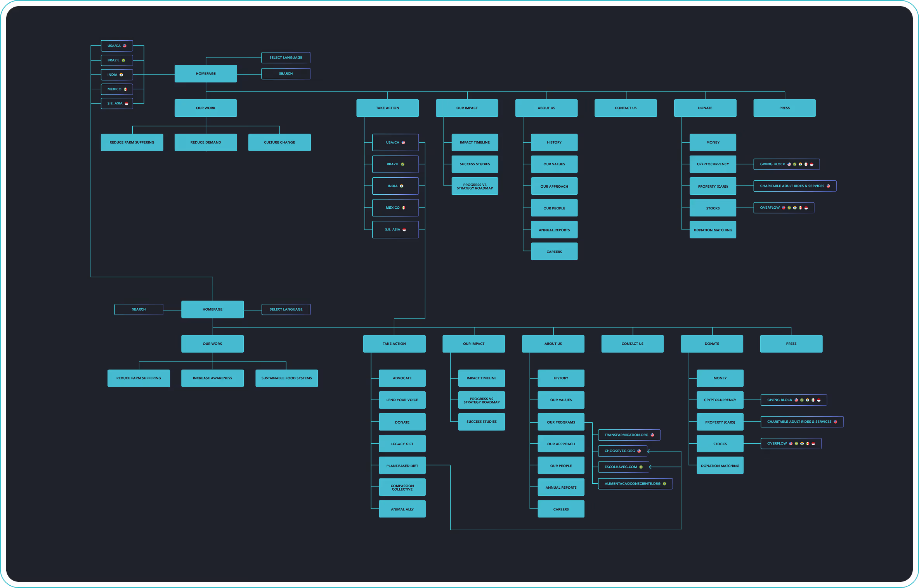Click the S.E. Asia box under Take Action
919x588 pixels.
click(395, 229)
